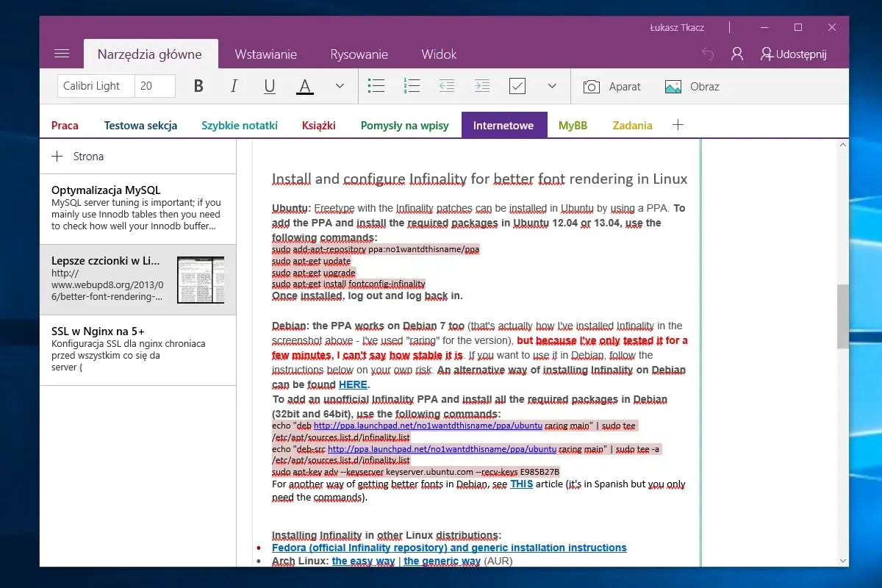Open the hamburger navigation menu

pos(62,54)
